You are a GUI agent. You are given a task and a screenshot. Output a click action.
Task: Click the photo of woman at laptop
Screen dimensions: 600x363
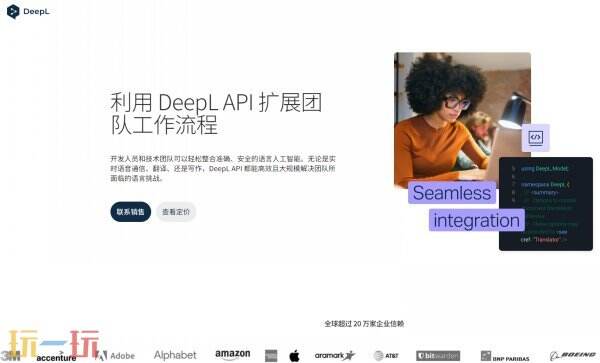pyautogui.click(x=462, y=119)
